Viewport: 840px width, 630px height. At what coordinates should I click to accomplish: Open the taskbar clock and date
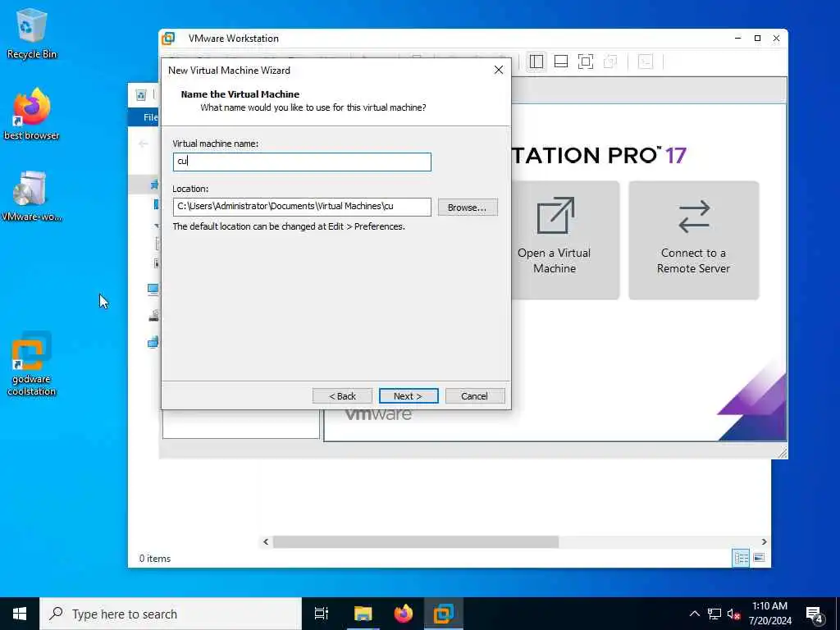click(x=769, y=614)
